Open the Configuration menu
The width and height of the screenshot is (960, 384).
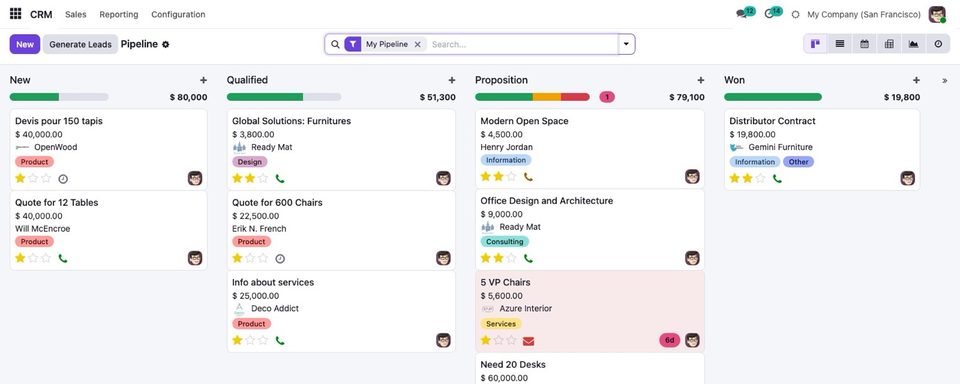(x=178, y=14)
